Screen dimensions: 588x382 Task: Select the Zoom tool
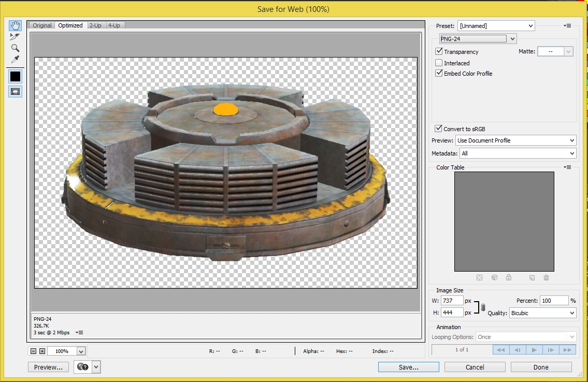coord(15,48)
